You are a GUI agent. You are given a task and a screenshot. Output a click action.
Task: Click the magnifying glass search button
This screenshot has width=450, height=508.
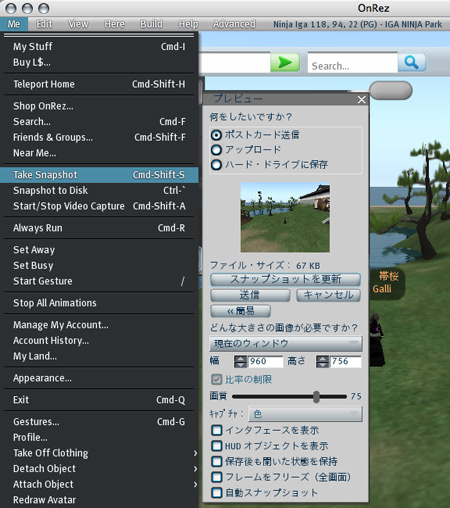pos(412,62)
